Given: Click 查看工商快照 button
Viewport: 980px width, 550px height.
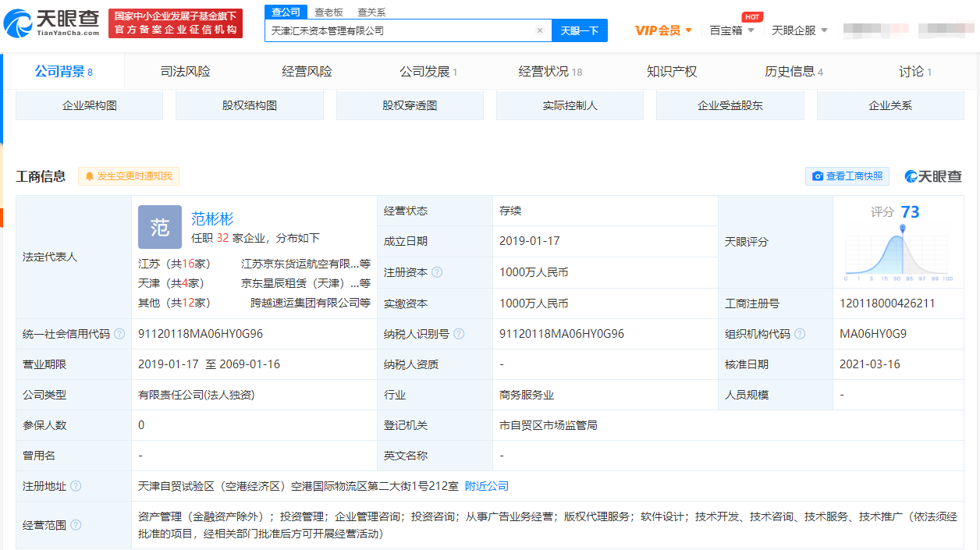Looking at the screenshot, I should pos(847,176).
